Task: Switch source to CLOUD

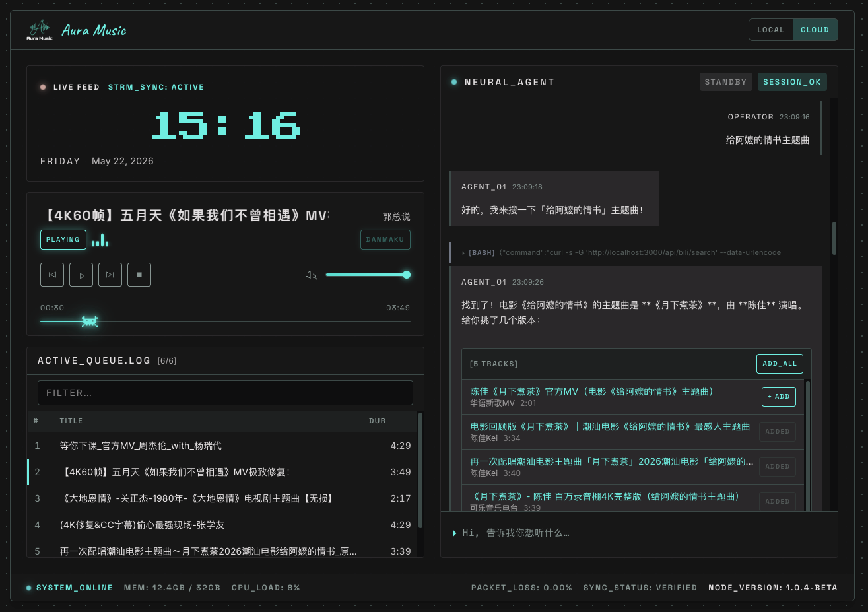Action: [815, 30]
